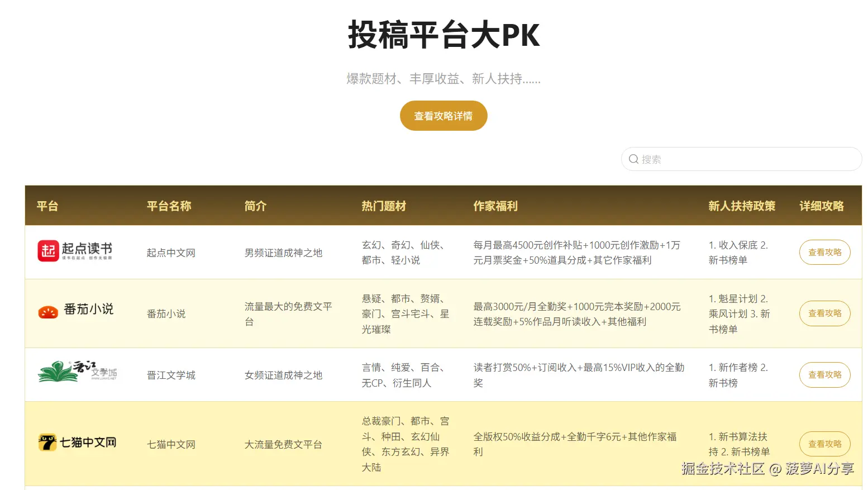Click genres cell 言情、纯爱、百合
Image resolution: width=868 pixels, height=490 pixels.
click(404, 375)
